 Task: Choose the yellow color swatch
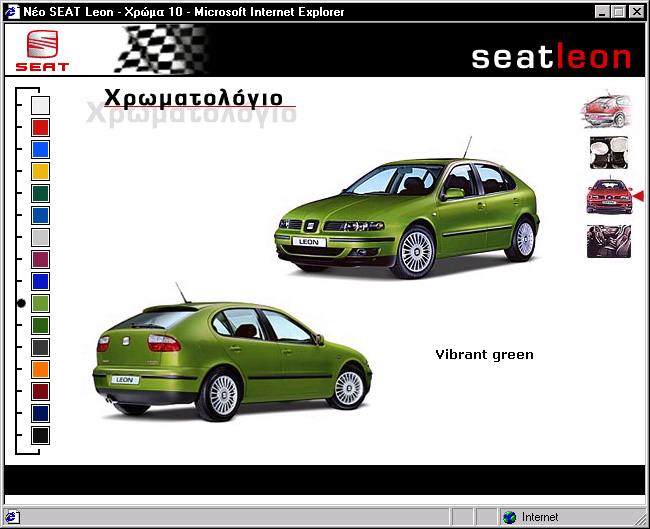click(x=40, y=171)
